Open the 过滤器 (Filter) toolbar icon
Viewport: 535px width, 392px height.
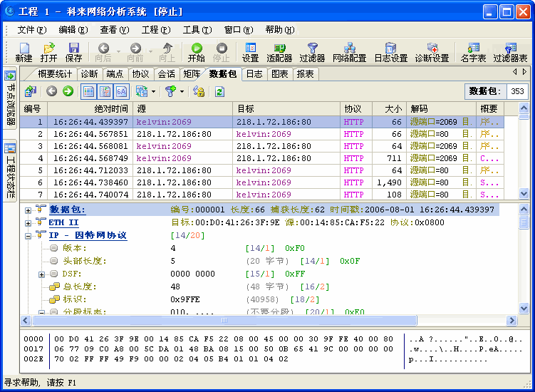click(312, 52)
